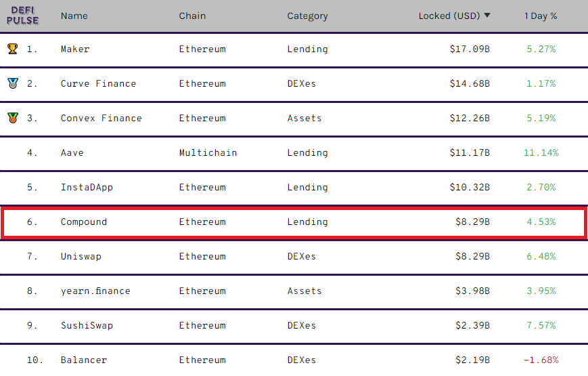588x376 pixels.
Task: Click the bronze medal icon beside Convex Finance
Action: point(12,118)
